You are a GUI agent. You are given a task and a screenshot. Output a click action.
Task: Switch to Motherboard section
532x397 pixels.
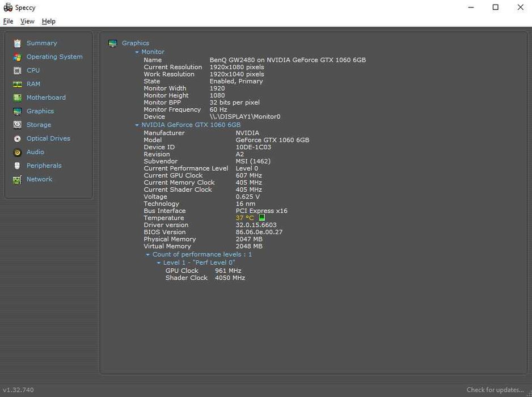point(46,98)
